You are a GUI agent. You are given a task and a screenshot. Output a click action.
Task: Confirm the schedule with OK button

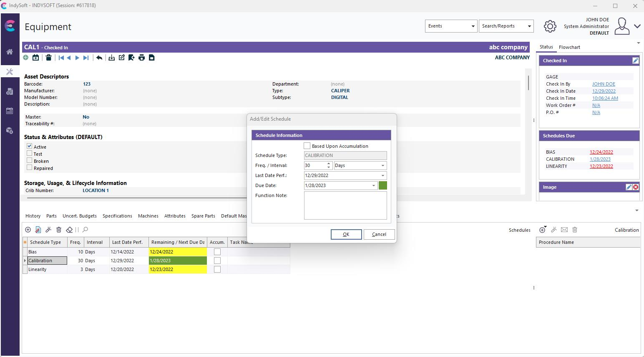(346, 234)
